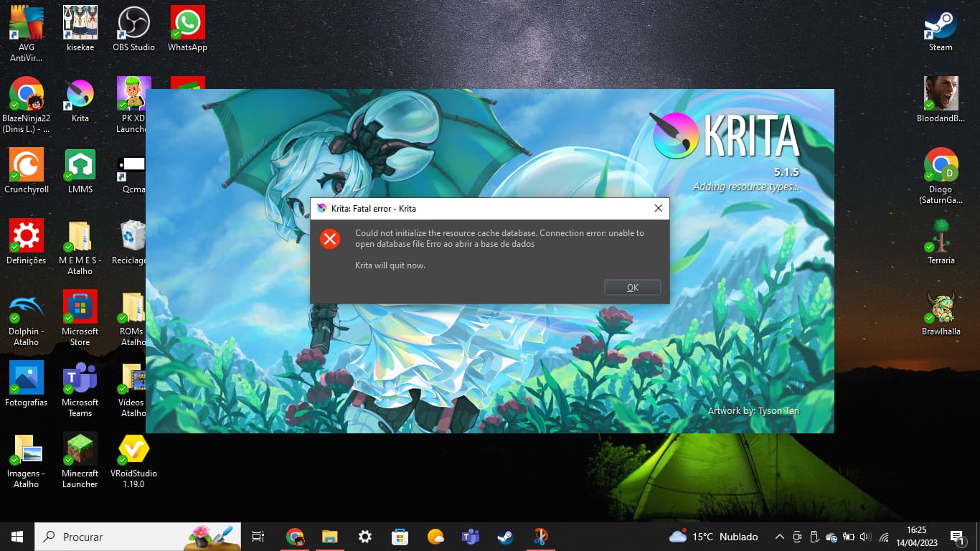980x551 pixels.
Task: Open the Diogo Chrome profile shortcut
Action: (x=941, y=176)
